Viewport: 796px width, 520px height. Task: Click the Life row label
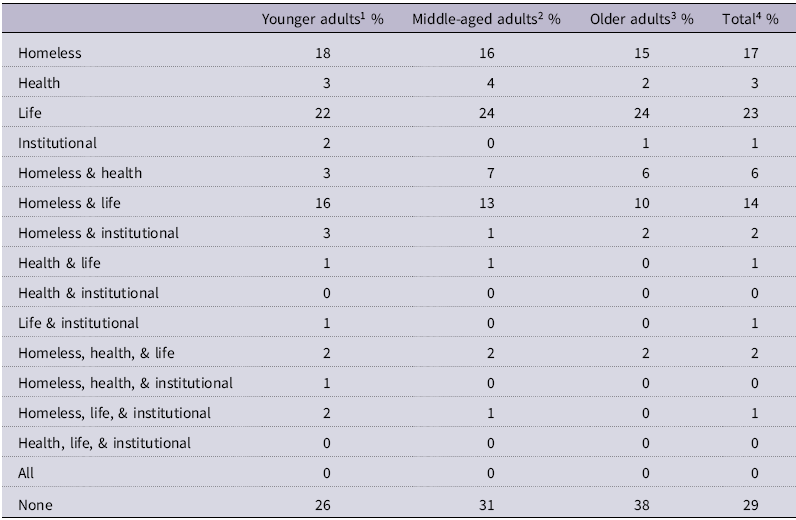(30, 113)
